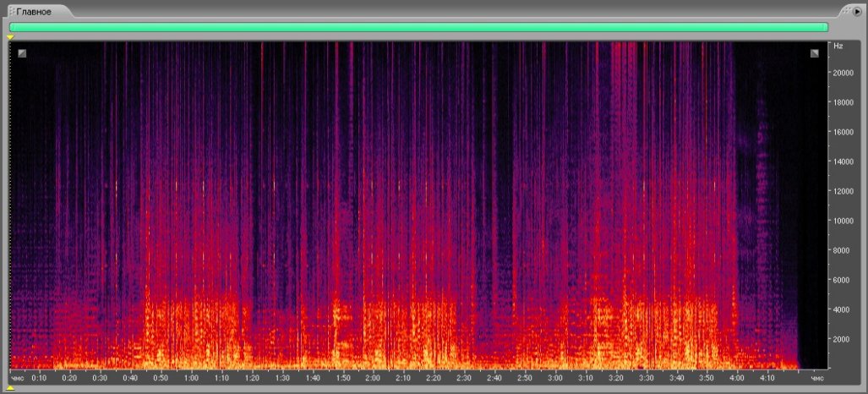Click the fade-in handle in top-left corner
This screenshot has width=868, height=394.
tap(22, 53)
